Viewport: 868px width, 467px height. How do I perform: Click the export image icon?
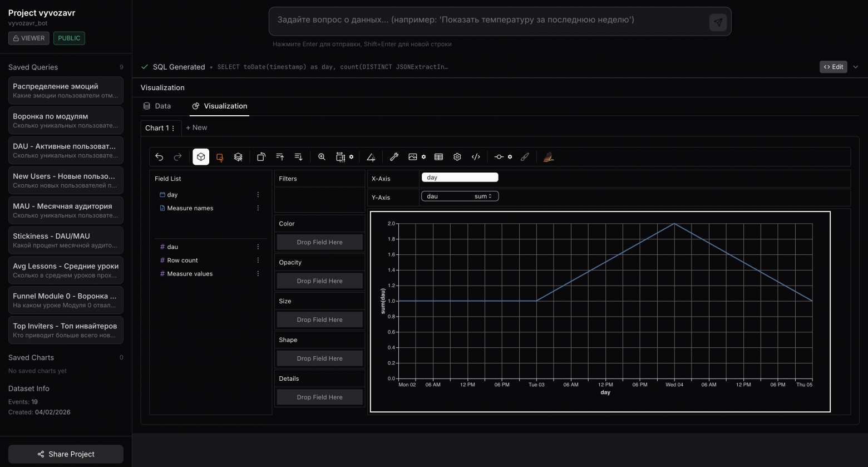coord(413,157)
